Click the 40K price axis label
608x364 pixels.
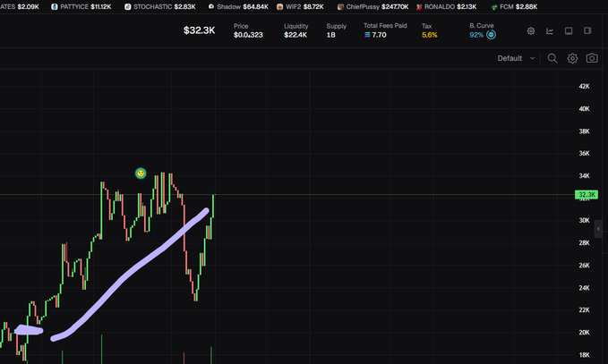point(584,109)
